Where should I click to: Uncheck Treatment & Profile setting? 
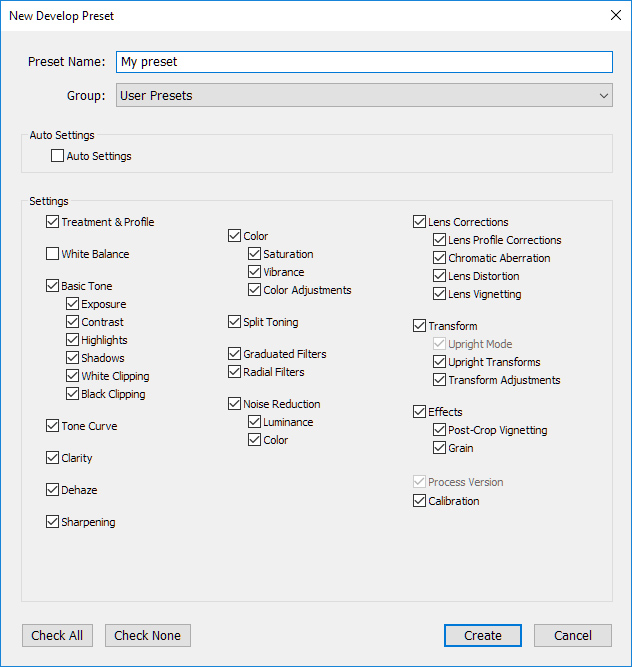53,222
